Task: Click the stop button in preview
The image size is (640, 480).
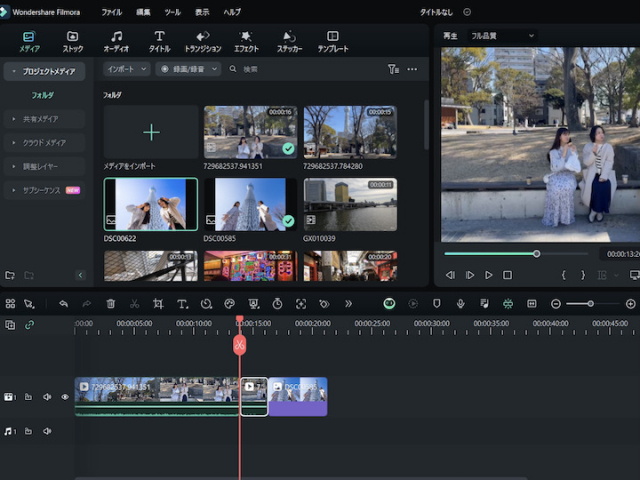Action: pos(507,274)
